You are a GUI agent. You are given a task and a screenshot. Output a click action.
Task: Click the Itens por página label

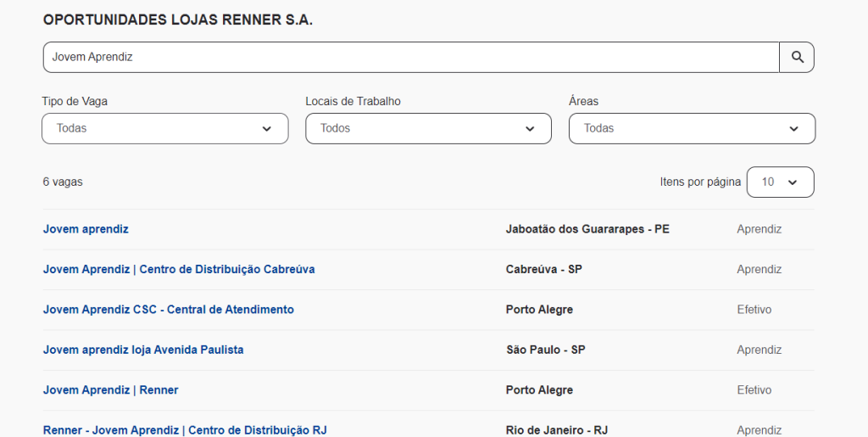click(x=700, y=182)
